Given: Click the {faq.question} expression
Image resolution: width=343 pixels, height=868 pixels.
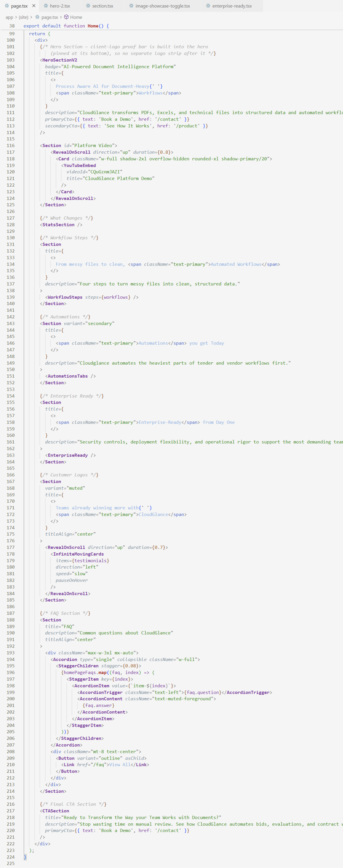Looking at the screenshot, I should click(x=202, y=692).
